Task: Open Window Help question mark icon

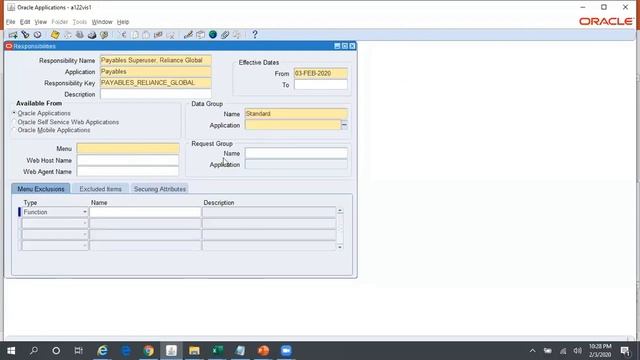Action: [x=255, y=35]
